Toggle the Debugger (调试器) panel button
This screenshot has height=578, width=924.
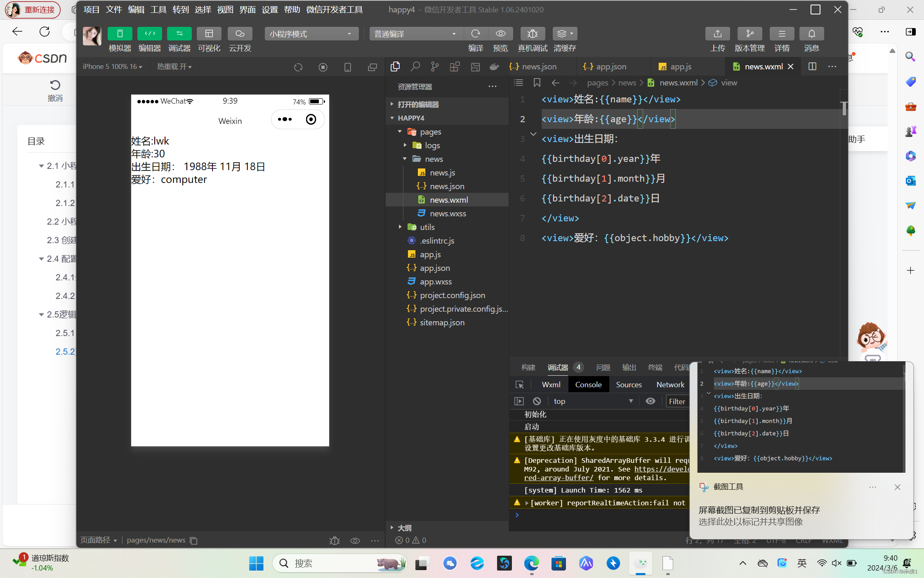point(179,34)
